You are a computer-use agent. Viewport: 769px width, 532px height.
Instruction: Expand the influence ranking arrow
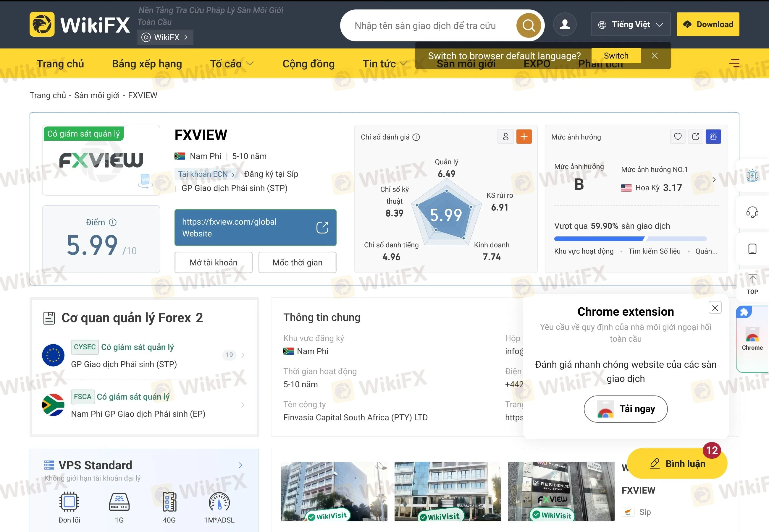[x=714, y=180]
